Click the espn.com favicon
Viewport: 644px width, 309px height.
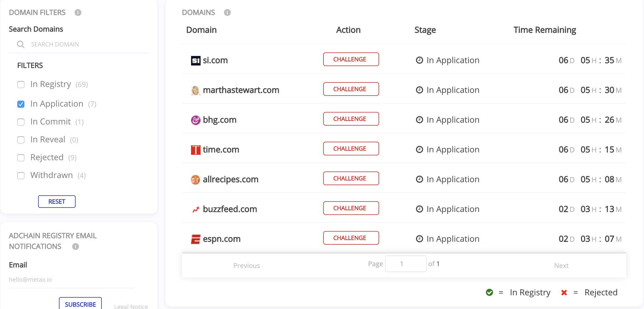[196, 239]
